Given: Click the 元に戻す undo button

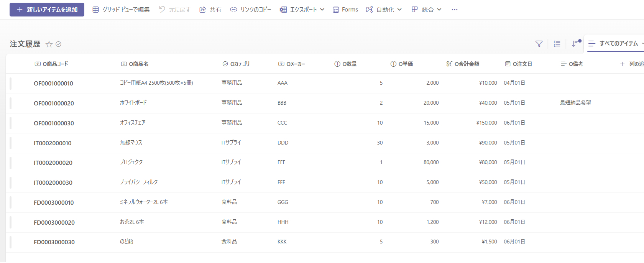Looking at the screenshot, I should click(x=175, y=10).
